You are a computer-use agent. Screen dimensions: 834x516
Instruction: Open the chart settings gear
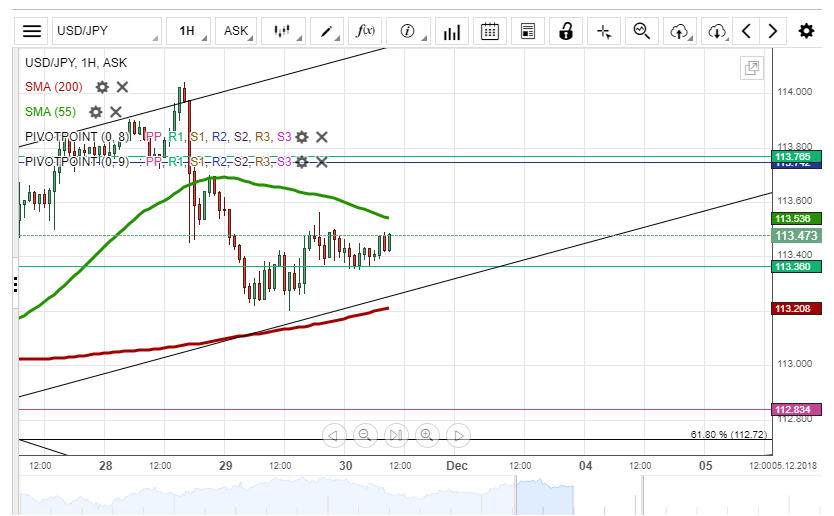click(806, 31)
